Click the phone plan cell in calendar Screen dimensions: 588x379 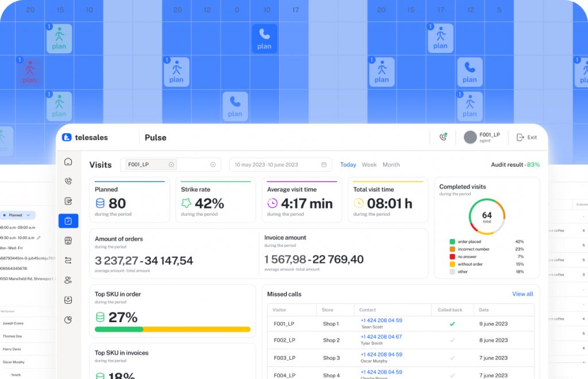tap(264, 38)
